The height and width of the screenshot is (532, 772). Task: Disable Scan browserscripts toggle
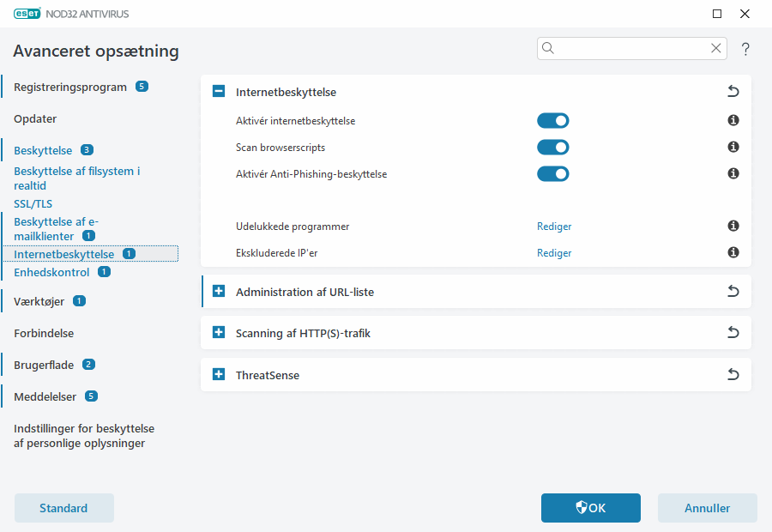pos(552,148)
